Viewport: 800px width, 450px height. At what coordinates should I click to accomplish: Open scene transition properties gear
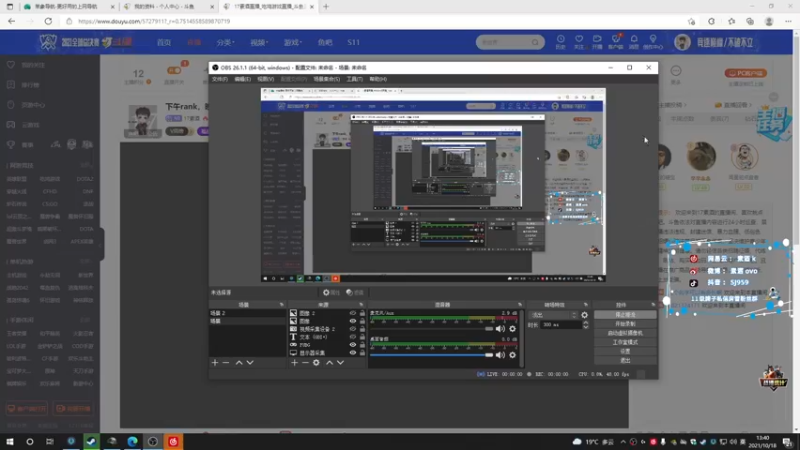click(x=585, y=315)
